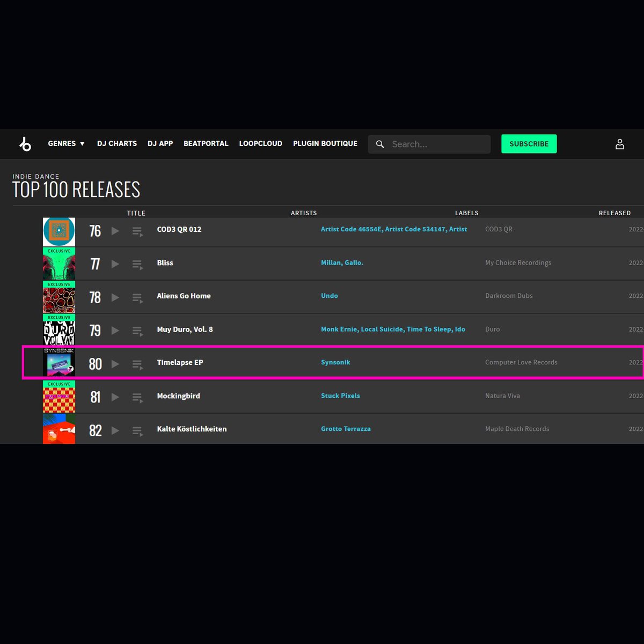
Task: Add COD3 QR 012 to queue
Action: [x=137, y=232]
